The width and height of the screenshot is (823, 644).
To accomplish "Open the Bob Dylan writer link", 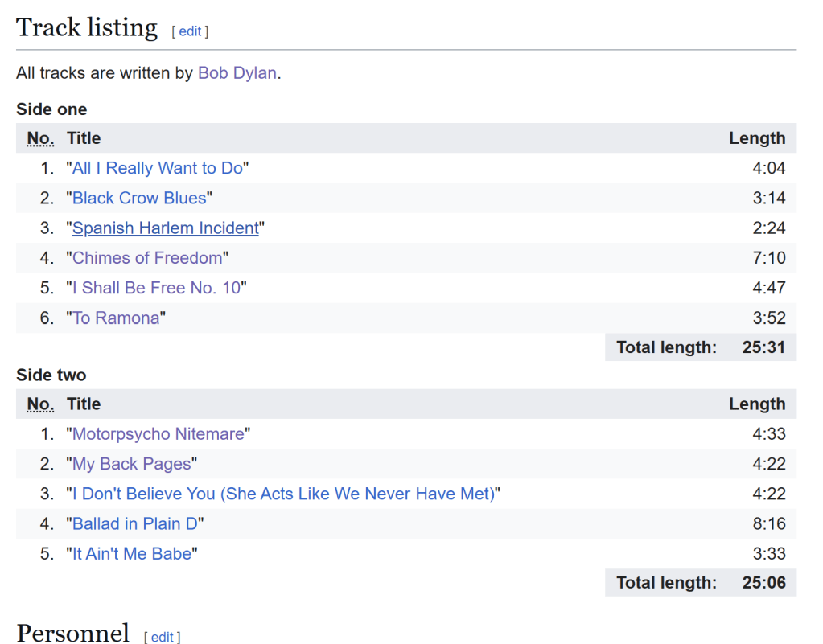I will click(237, 73).
